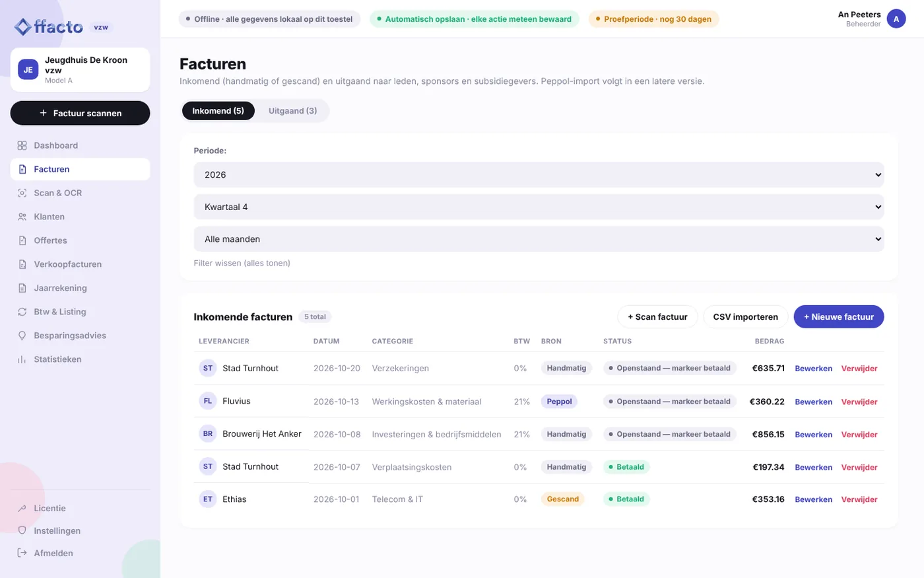Open the year dropdown showing 2026
The height and width of the screenshot is (578, 924).
pyautogui.click(x=539, y=175)
